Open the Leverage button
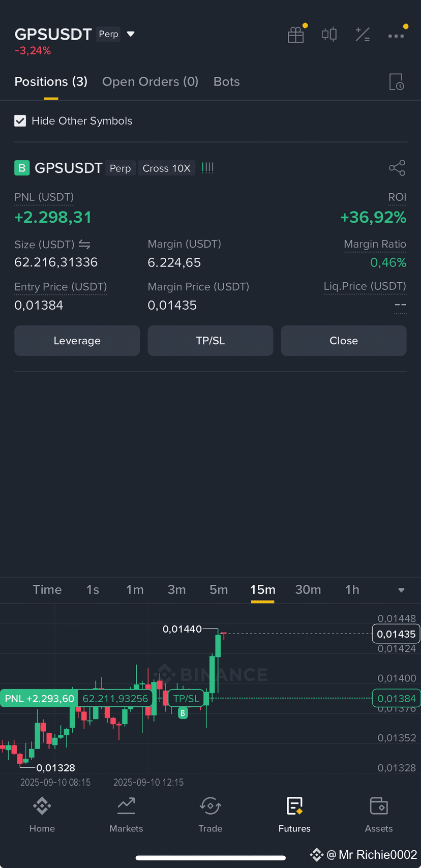Viewport: 421px width, 868px height. pos(77,341)
